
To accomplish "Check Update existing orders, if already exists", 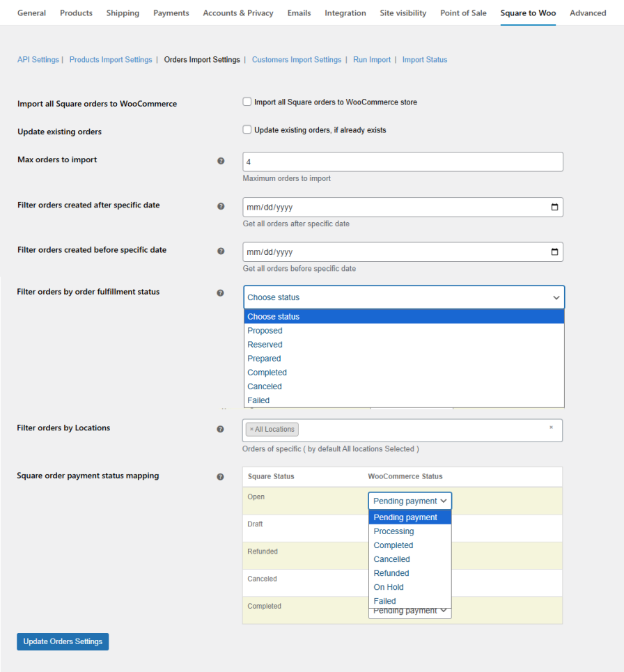I will click(247, 130).
